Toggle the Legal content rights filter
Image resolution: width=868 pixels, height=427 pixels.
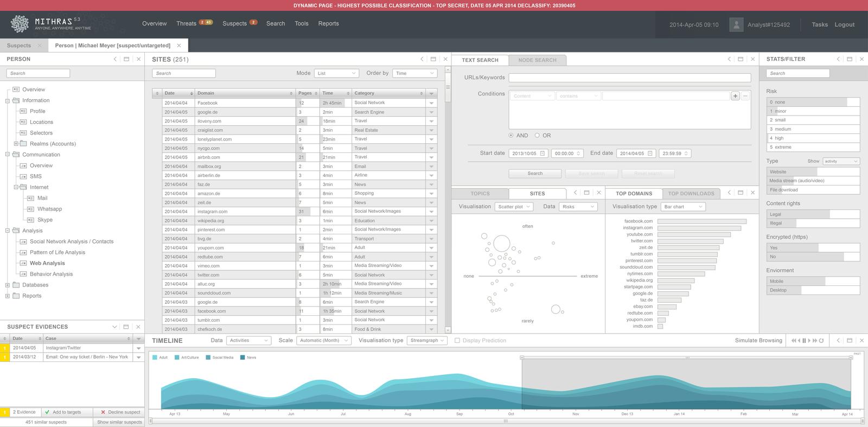pyautogui.click(x=814, y=214)
